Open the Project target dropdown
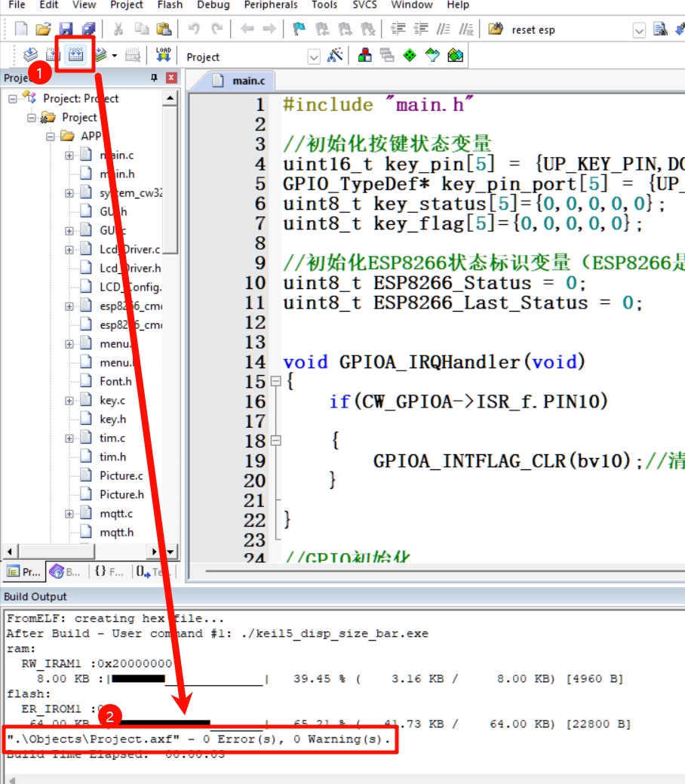 tap(314, 57)
